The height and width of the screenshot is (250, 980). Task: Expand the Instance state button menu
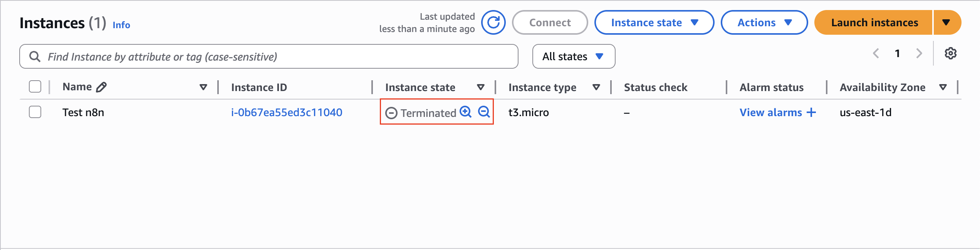654,23
